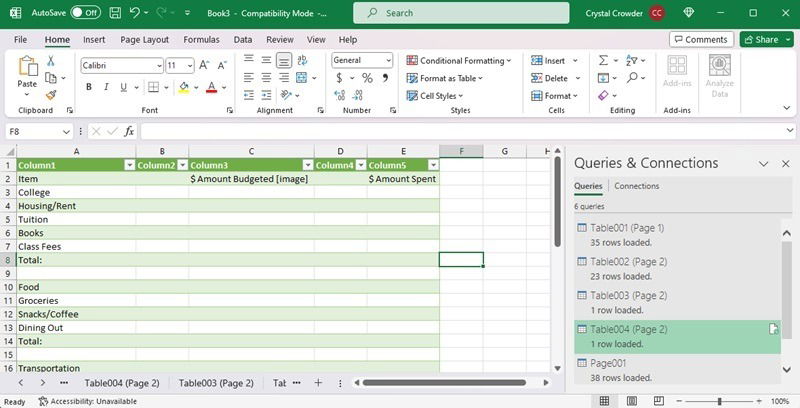Click the new sheet plus button
The height and width of the screenshot is (408, 800).
(x=318, y=382)
